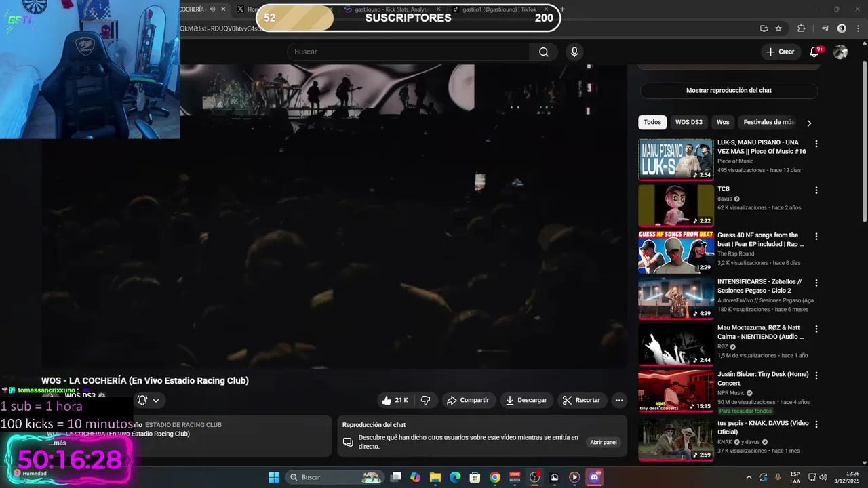Viewport: 868px width, 488px height.
Task: Open options menu for Guess 40 NF songs video
Action: pos(816,237)
